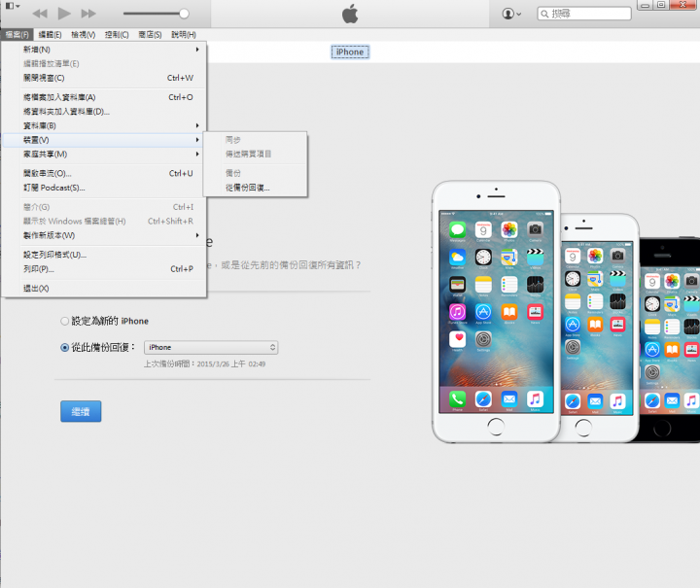
Task: Click the blue 繼續 button
Action: tap(81, 411)
